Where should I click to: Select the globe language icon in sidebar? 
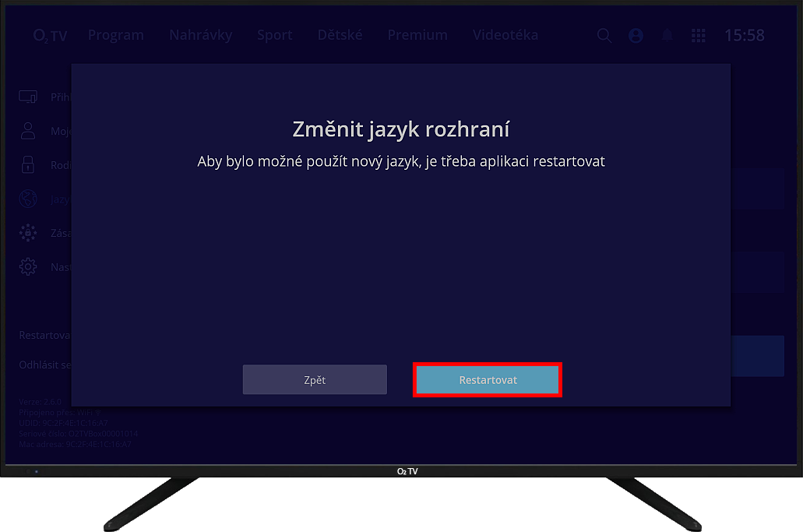click(28, 199)
